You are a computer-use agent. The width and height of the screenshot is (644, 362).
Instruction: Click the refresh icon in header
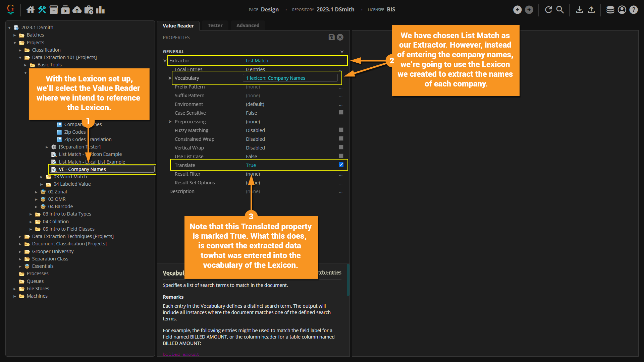[x=548, y=10]
